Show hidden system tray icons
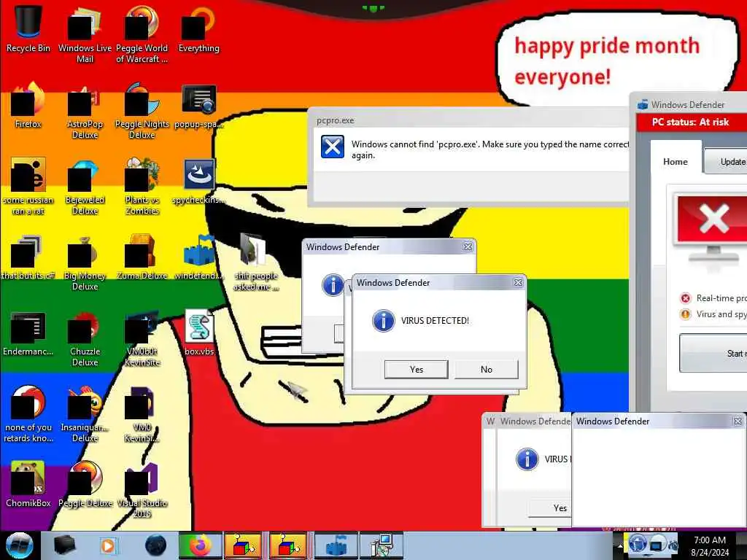The height and width of the screenshot is (560, 747). (x=620, y=545)
